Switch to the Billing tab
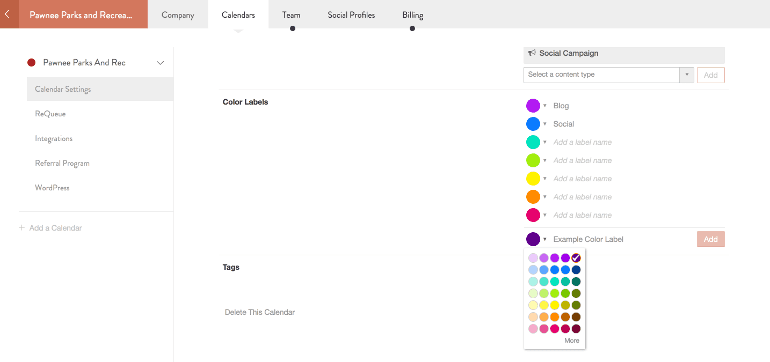 point(412,15)
